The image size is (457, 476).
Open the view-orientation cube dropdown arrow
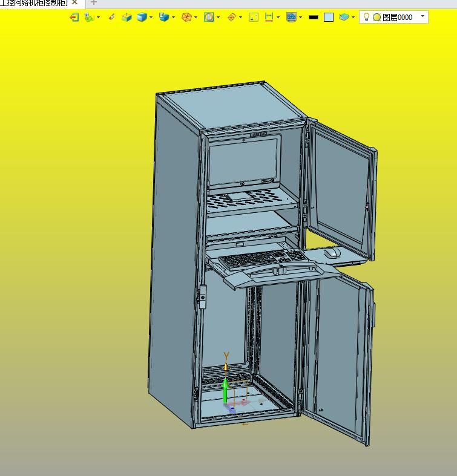174,18
